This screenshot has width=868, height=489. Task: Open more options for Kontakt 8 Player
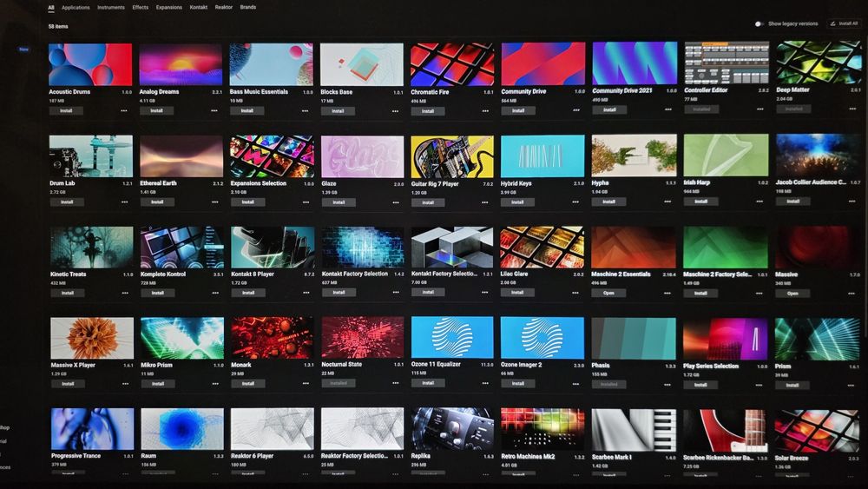(x=306, y=293)
